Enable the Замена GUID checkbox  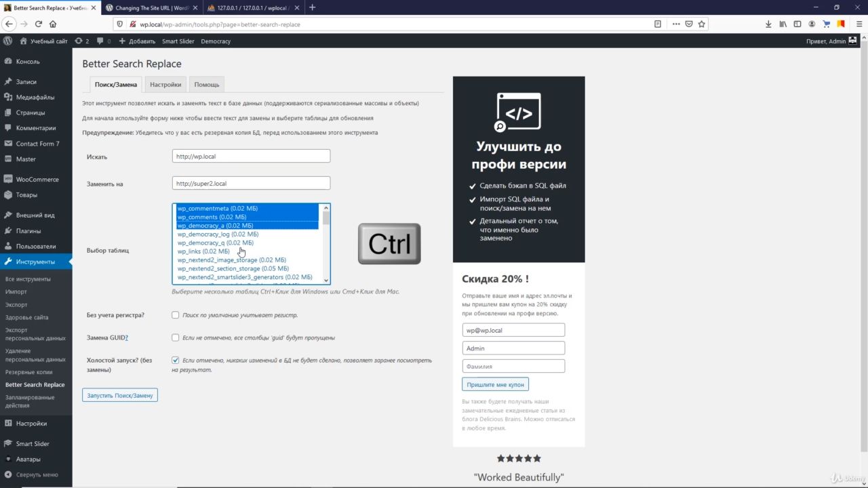(x=176, y=338)
